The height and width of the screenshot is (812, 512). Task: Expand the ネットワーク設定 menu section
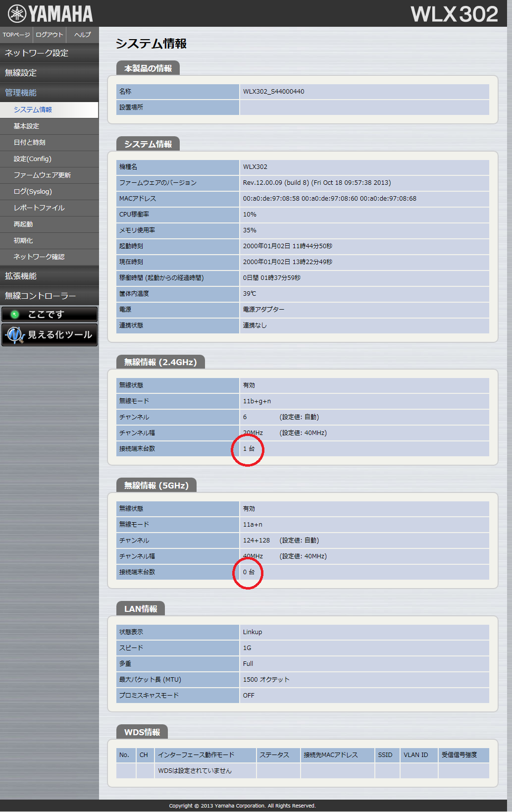click(x=50, y=53)
